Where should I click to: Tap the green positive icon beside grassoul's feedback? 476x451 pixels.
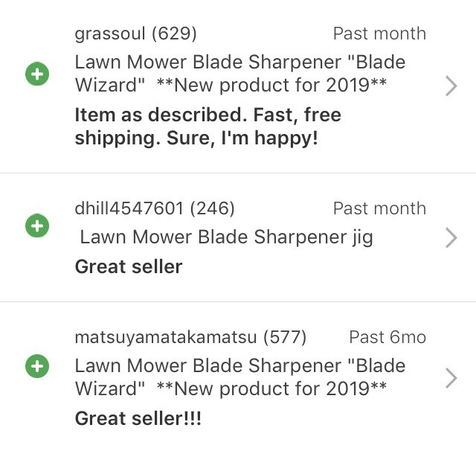pyautogui.click(x=37, y=74)
